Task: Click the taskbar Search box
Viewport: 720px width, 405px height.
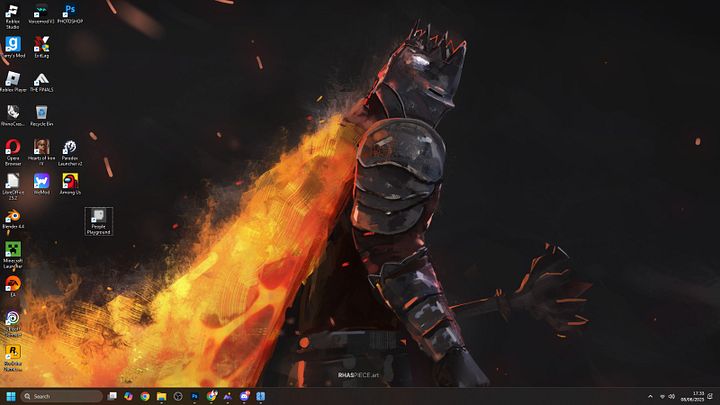Action: click(x=61, y=396)
